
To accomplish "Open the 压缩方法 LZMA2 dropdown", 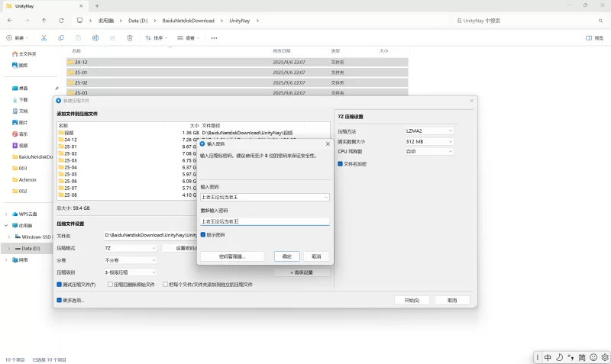I will 429,131.
